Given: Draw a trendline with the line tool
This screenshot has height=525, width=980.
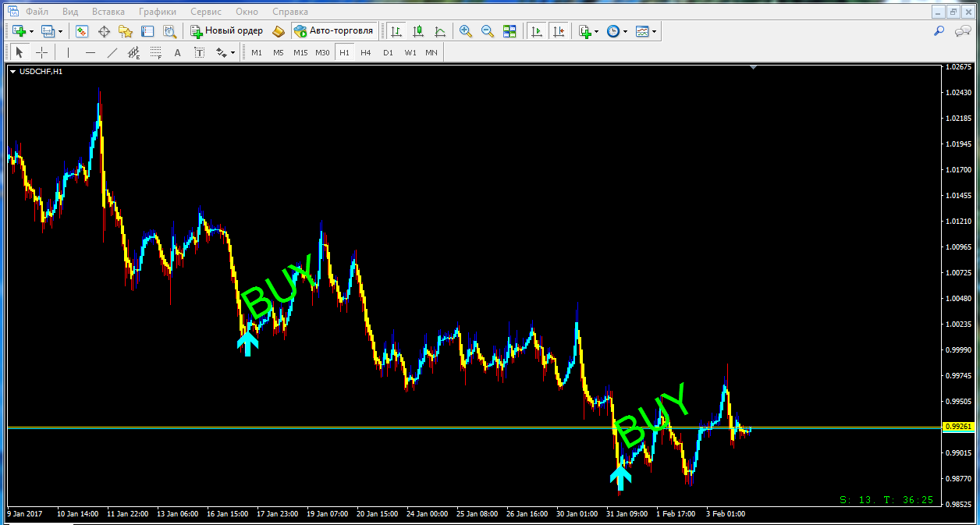Looking at the screenshot, I should pyautogui.click(x=112, y=52).
